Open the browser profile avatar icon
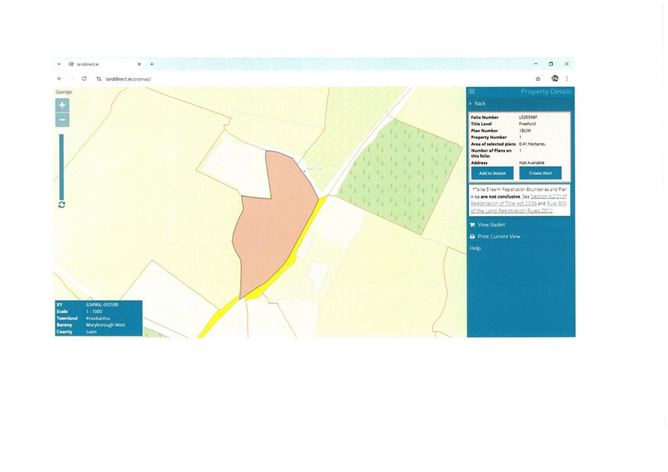Viewport: 668px width, 472px height. (x=554, y=78)
